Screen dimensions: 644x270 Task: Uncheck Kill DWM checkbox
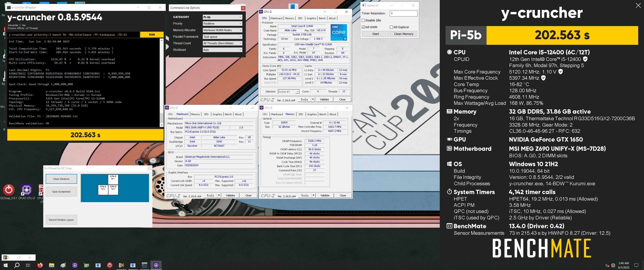[363, 27]
